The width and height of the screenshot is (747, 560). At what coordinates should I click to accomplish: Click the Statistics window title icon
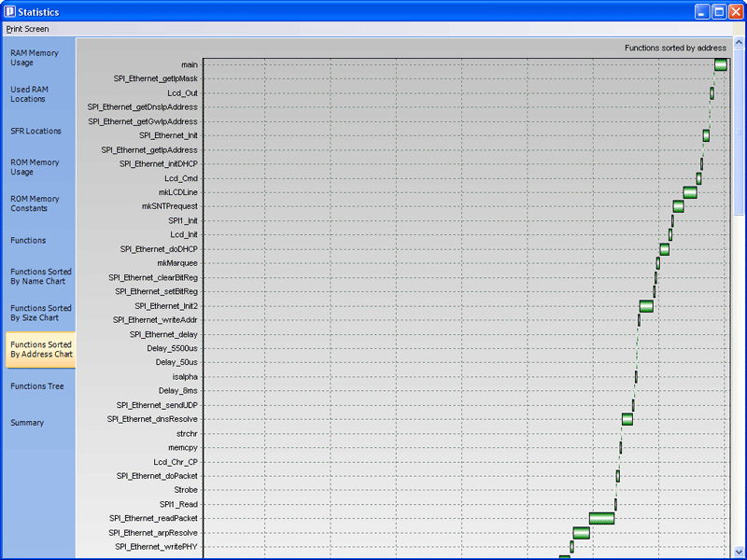click(x=9, y=11)
